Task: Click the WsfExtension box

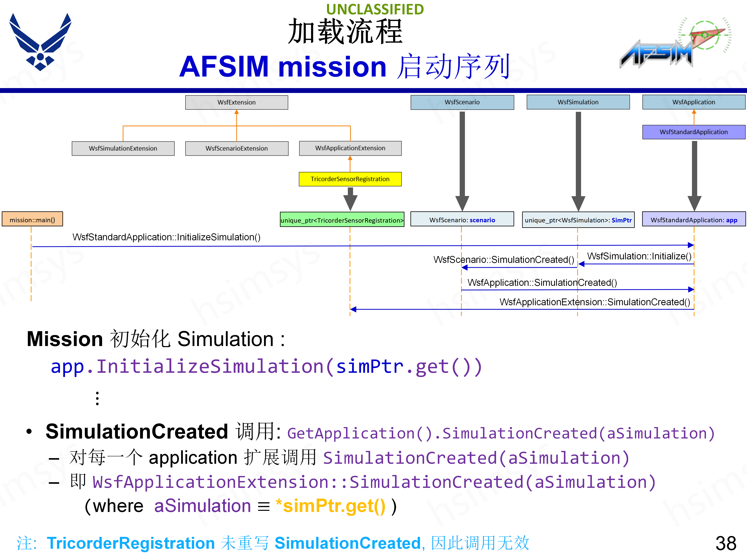Action: pos(236,102)
